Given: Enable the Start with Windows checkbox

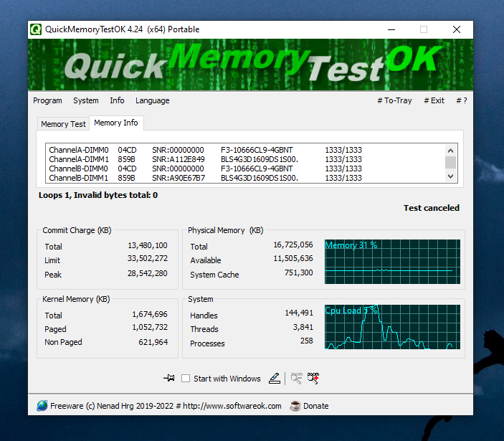Looking at the screenshot, I should [x=186, y=379].
